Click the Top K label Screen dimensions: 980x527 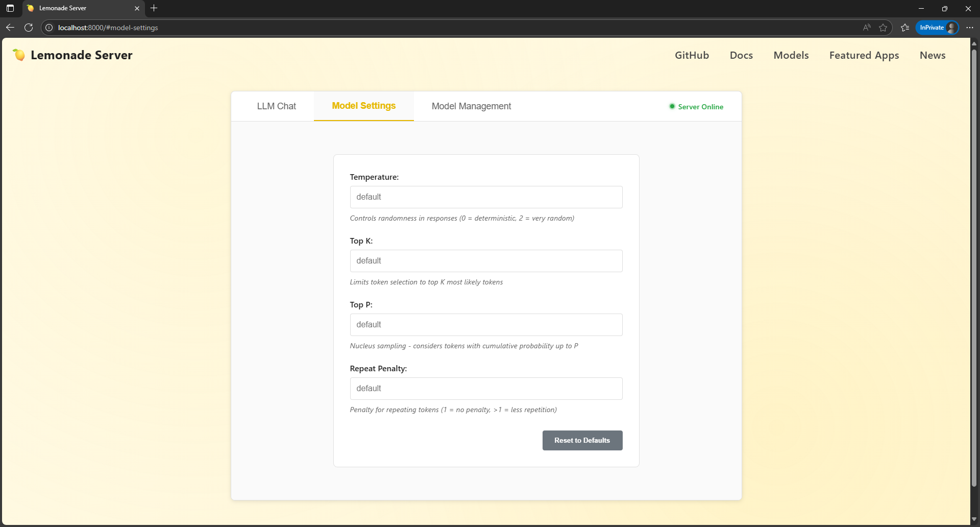(x=361, y=241)
